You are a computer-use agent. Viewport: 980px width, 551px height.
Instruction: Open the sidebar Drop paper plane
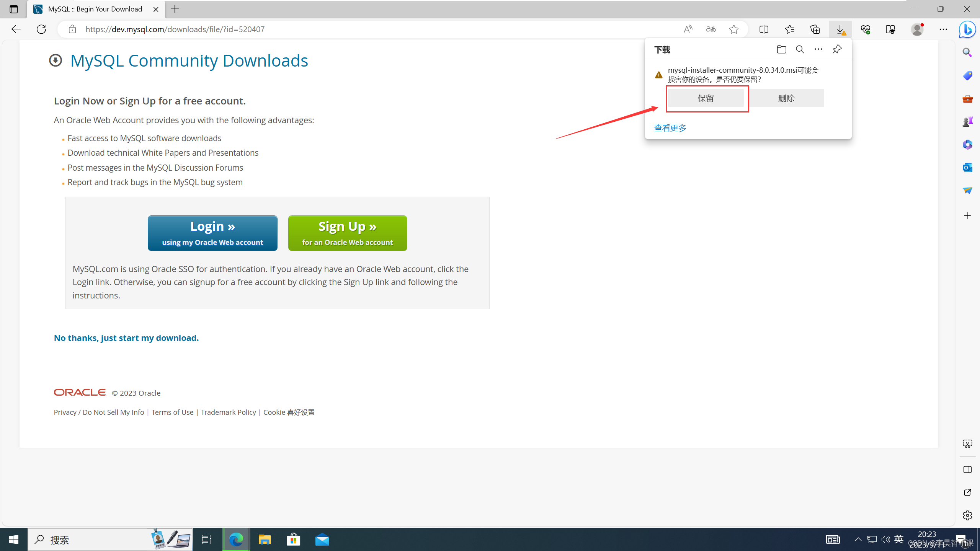pyautogui.click(x=967, y=190)
